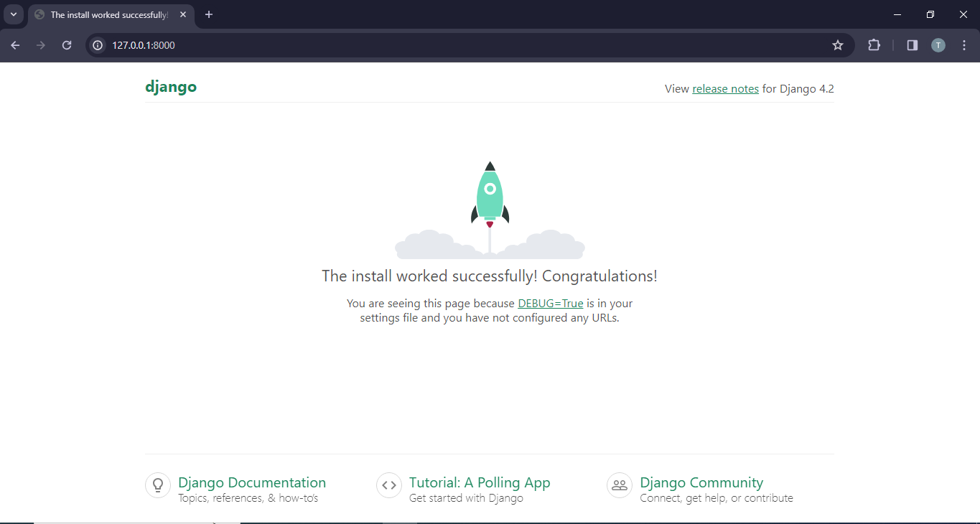
Task: Click the browser forward arrow
Action: coord(41,45)
